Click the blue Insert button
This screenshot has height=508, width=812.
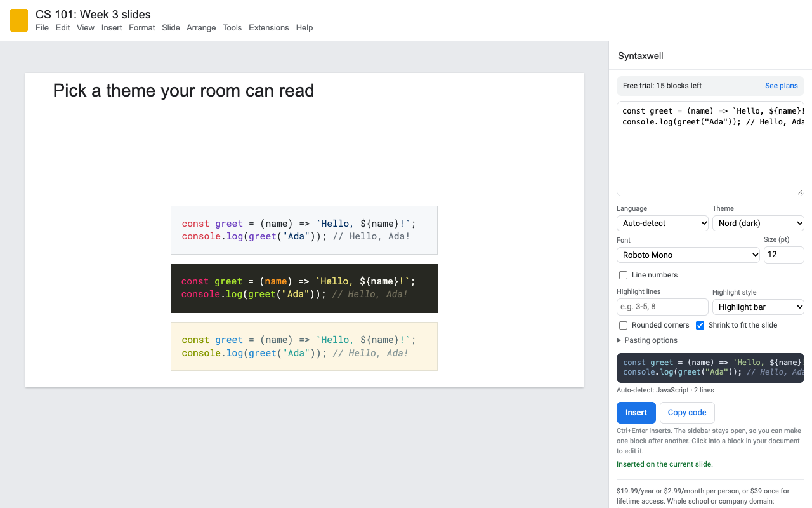(x=636, y=413)
